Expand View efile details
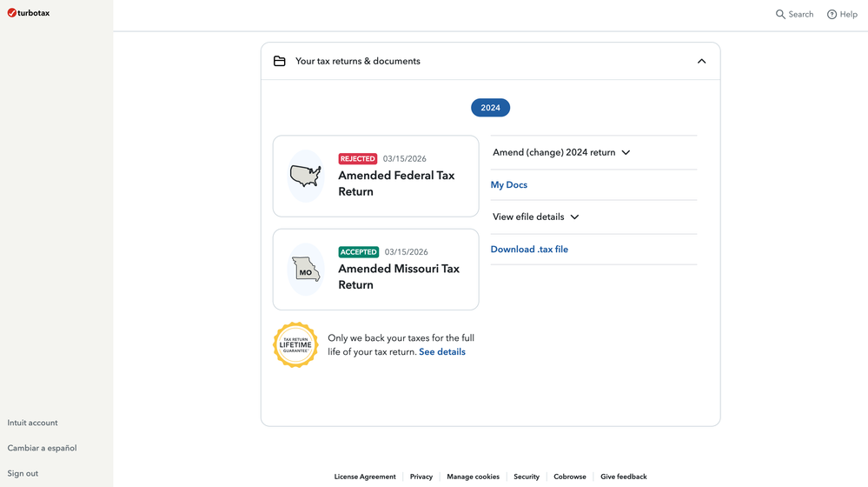The height and width of the screenshot is (487, 868). (535, 217)
